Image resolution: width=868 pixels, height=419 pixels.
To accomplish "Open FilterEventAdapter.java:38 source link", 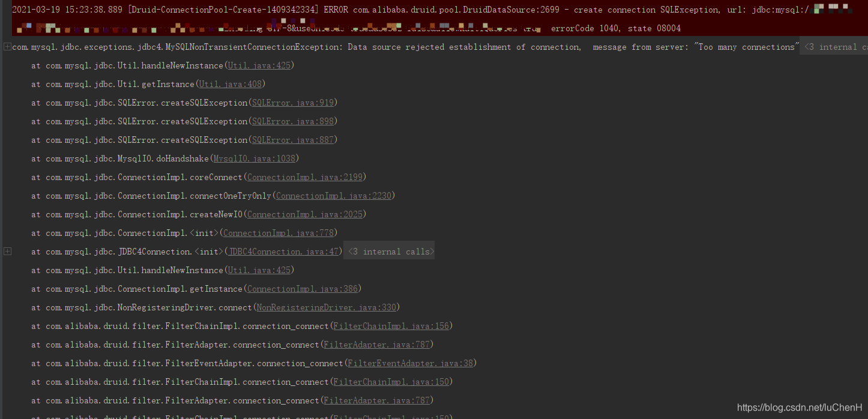I will coord(410,363).
